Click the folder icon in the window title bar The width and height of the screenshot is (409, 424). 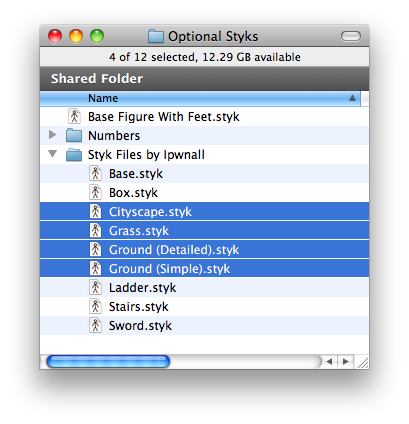pyautogui.click(x=156, y=36)
